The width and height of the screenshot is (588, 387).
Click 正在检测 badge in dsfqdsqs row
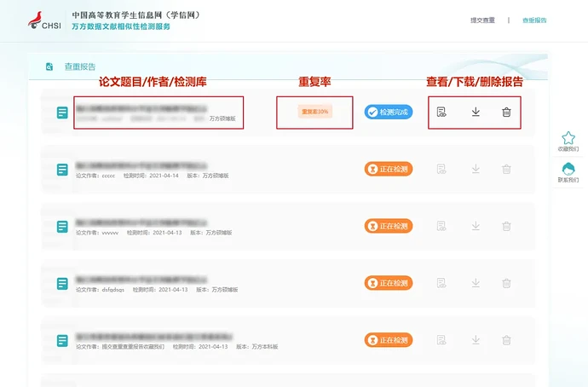pos(389,283)
